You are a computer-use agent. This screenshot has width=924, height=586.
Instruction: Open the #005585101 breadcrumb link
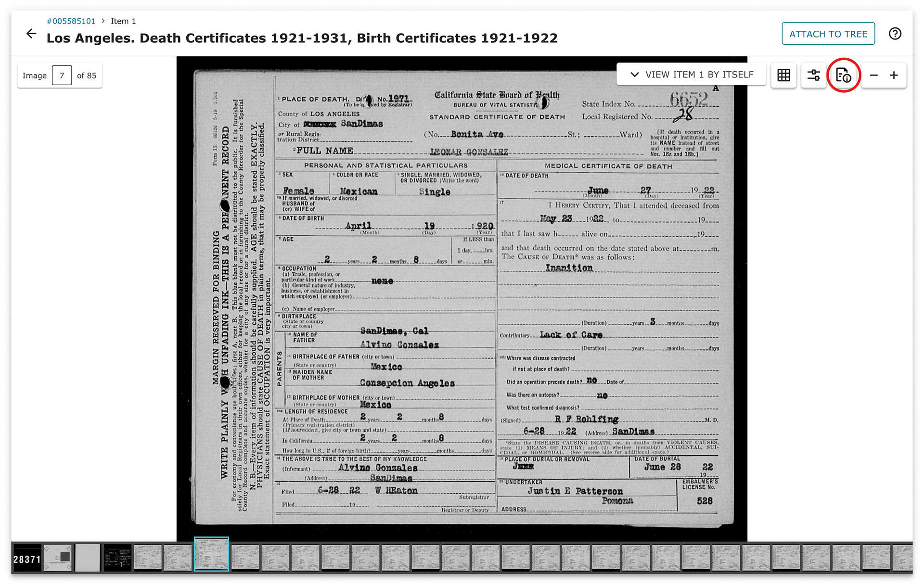tap(71, 21)
